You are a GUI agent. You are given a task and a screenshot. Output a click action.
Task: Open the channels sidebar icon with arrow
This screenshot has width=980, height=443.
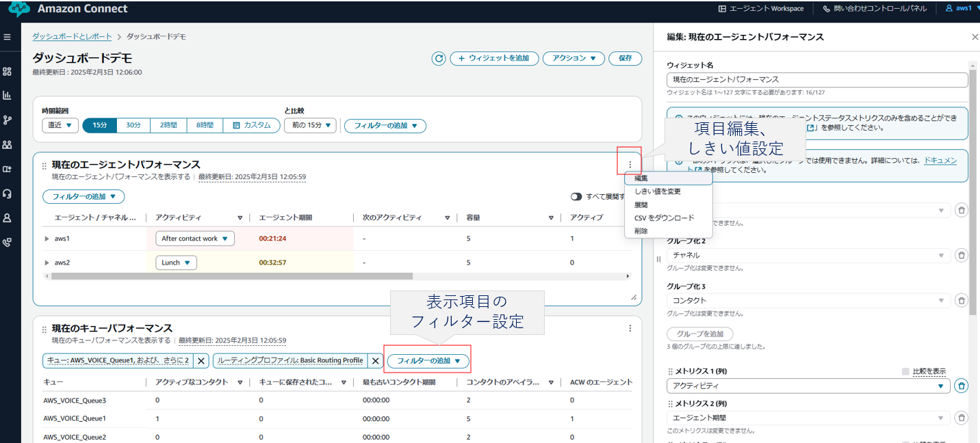pyautogui.click(x=7, y=169)
